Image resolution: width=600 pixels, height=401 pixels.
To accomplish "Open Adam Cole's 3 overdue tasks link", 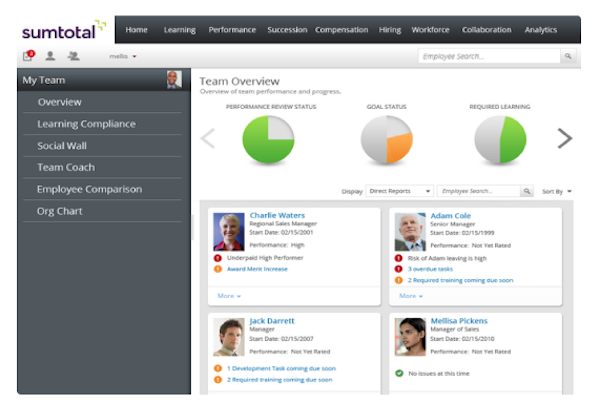I will tap(431, 269).
